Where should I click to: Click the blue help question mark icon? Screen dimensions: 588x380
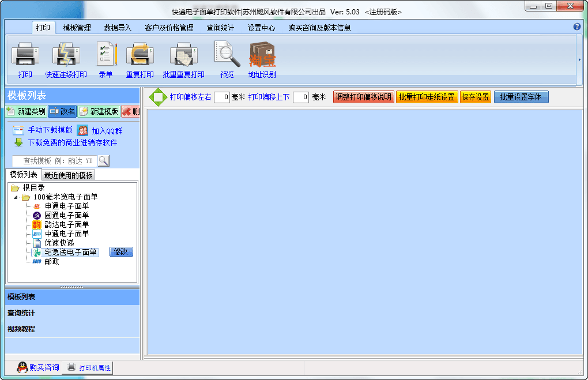tap(578, 26)
